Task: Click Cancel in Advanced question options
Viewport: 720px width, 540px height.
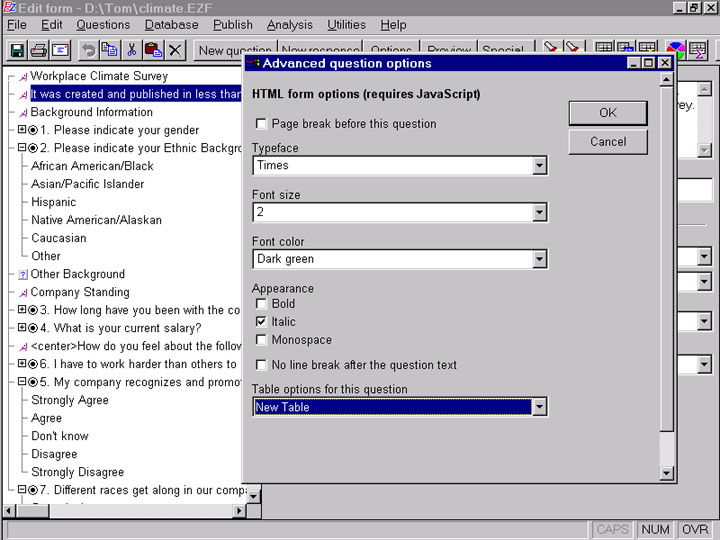Action: point(608,142)
